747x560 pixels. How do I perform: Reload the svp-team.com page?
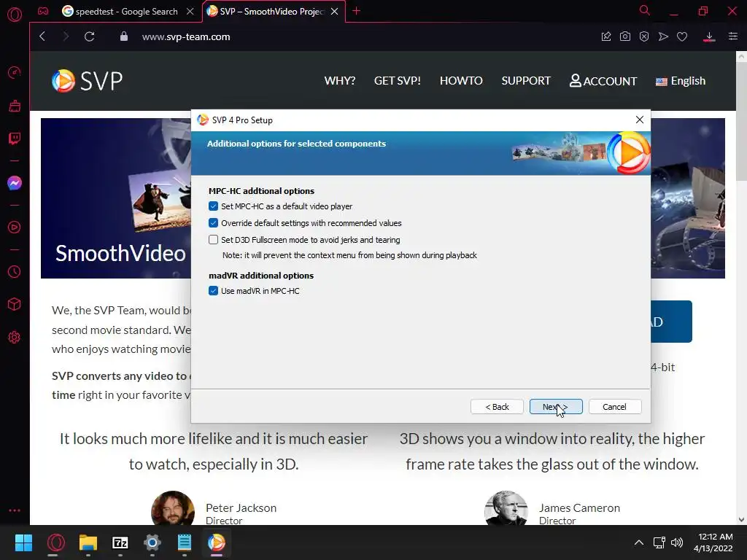coord(89,36)
